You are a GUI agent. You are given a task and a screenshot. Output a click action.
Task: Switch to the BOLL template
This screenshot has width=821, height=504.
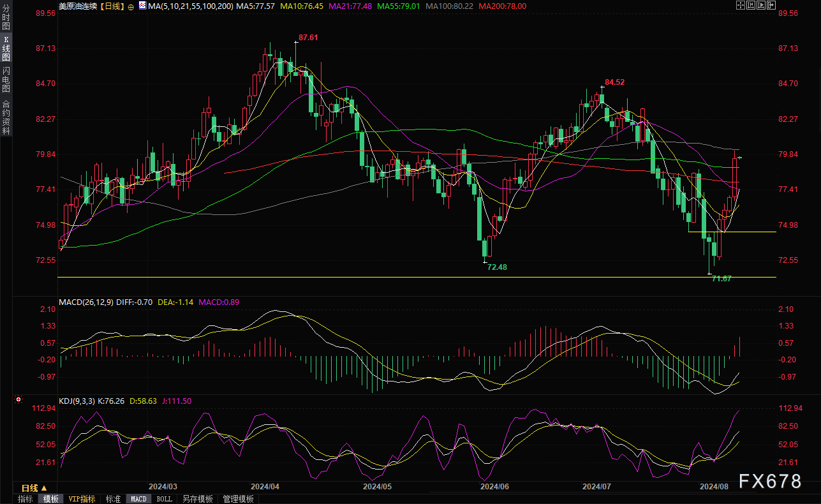tap(164, 499)
